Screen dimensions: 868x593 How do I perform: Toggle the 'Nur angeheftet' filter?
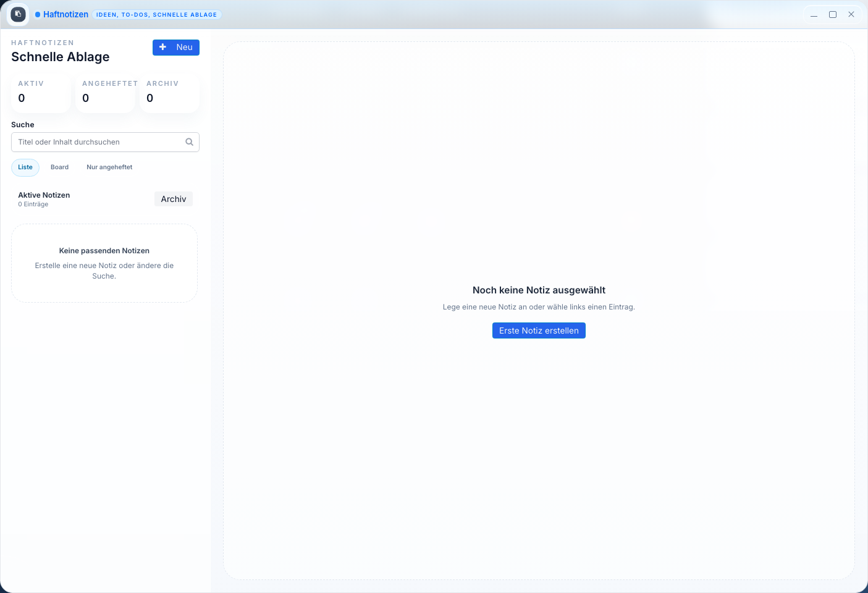(109, 167)
